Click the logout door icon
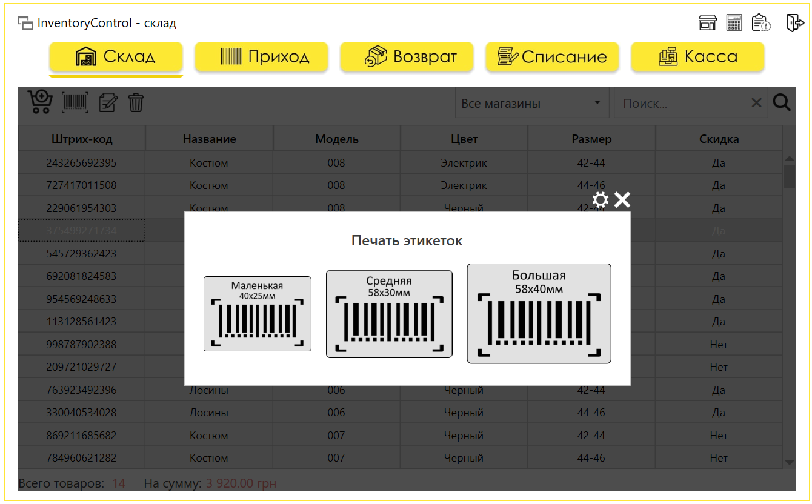 coord(795,23)
